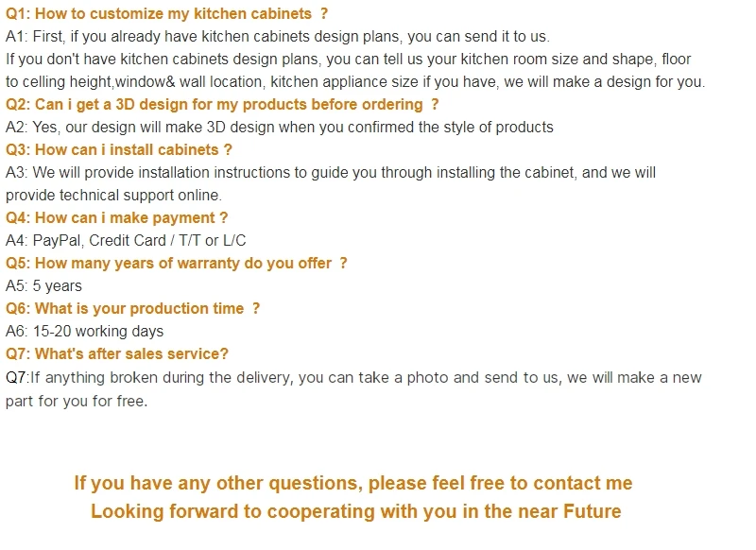
Task: Click the A6 answer "15-20 working days"
Action: click(x=85, y=332)
